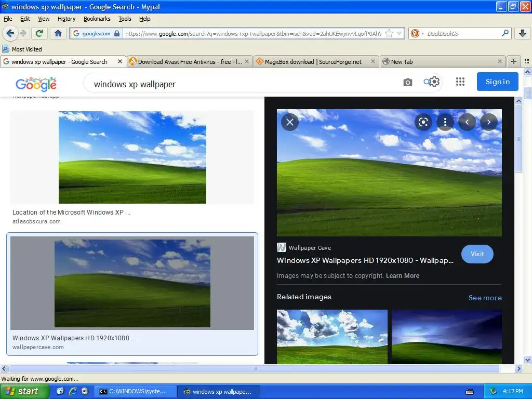Image resolution: width=532 pixels, height=399 pixels.
Task: Bookmark this page with the star
Action: 389,33
